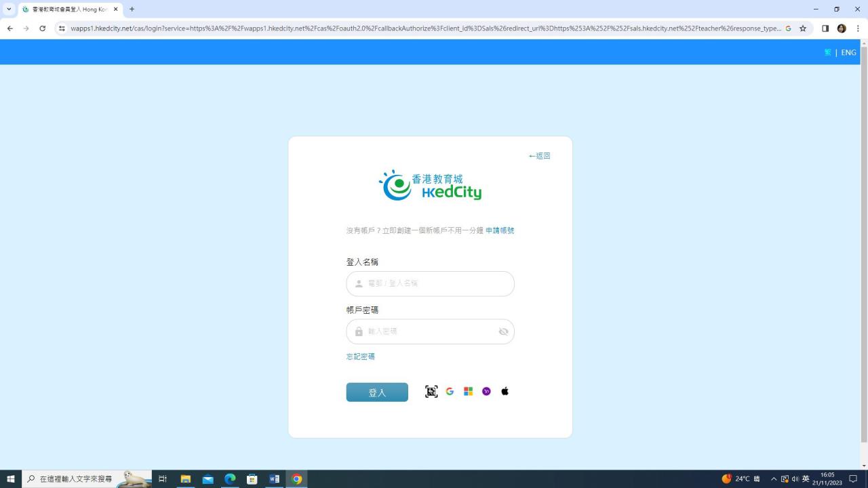The height and width of the screenshot is (488, 868).
Task: Switch language to ENG
Action: [x=848, y=52]
